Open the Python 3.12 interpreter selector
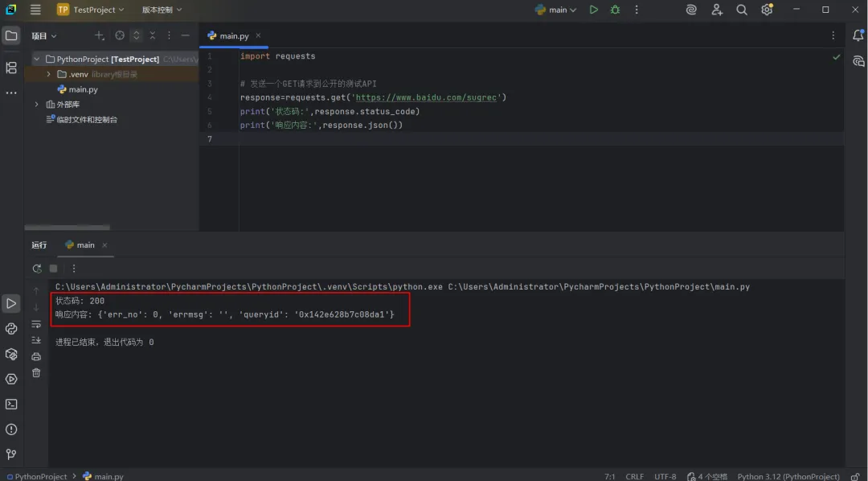The height and width of the screenshot is (481, 868). click(788, 476)
